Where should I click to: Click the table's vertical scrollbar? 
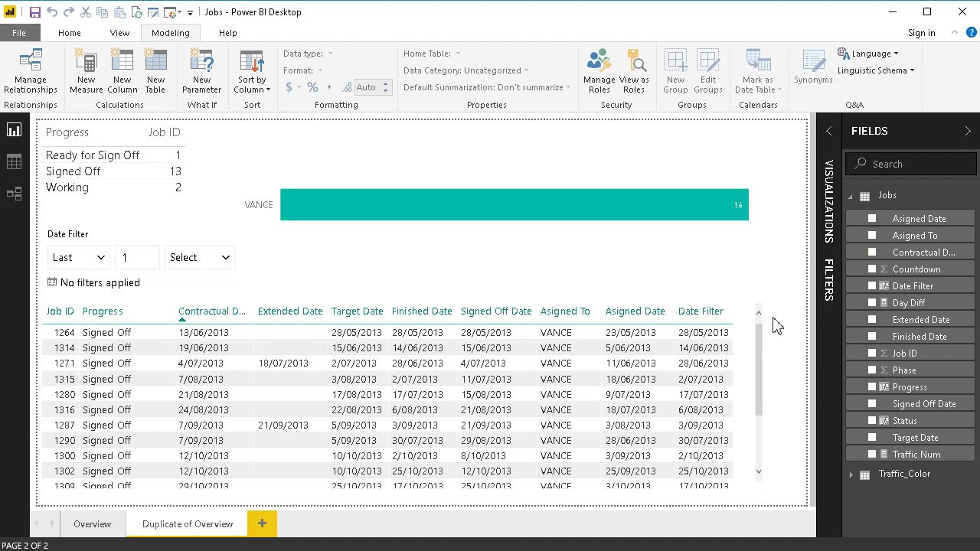759,370
